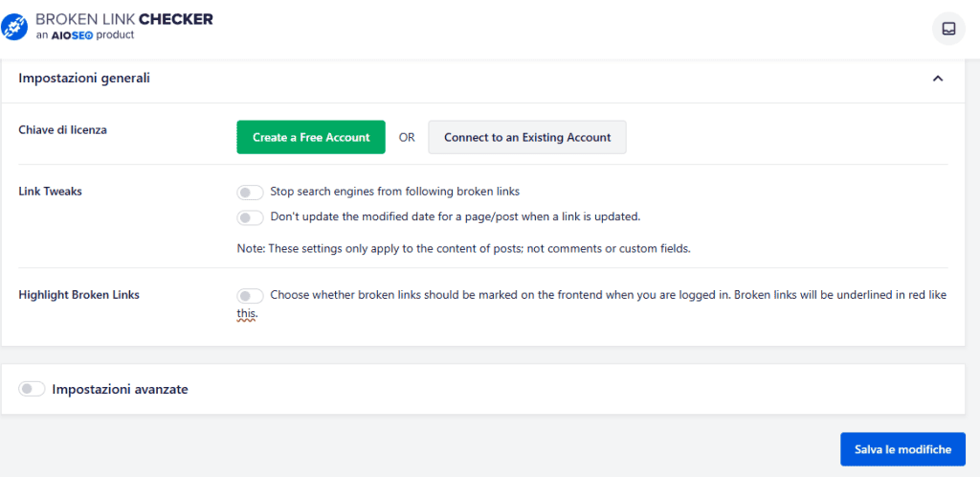The height and width of the screenshot is (477, 980).
Task: Click the 'Note: These settings only apply' text
Action: (463, 248)
